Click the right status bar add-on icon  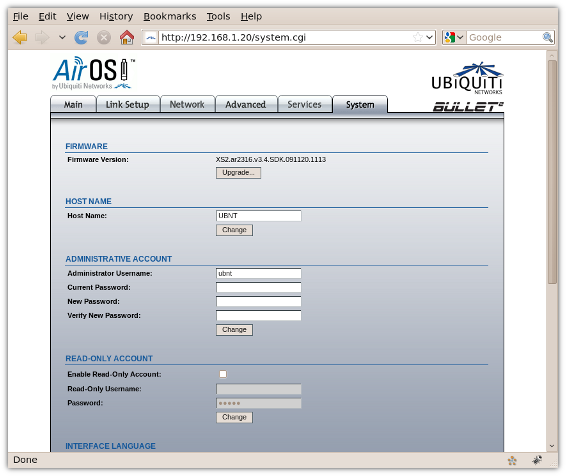(537, 460)
